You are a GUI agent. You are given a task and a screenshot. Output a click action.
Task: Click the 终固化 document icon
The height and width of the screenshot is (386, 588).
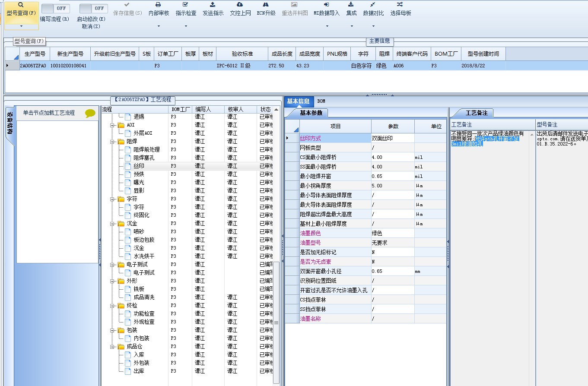(x=128, y=215)
